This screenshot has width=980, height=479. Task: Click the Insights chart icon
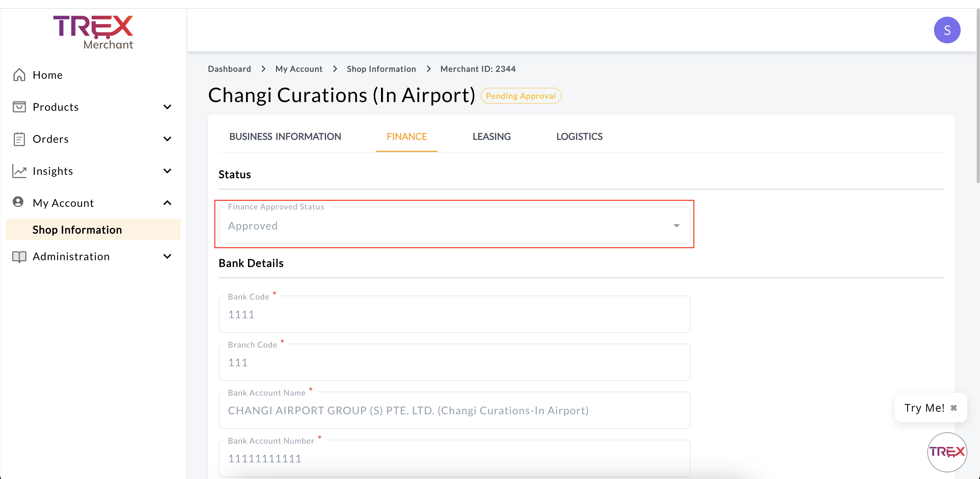tap(19, 171)
